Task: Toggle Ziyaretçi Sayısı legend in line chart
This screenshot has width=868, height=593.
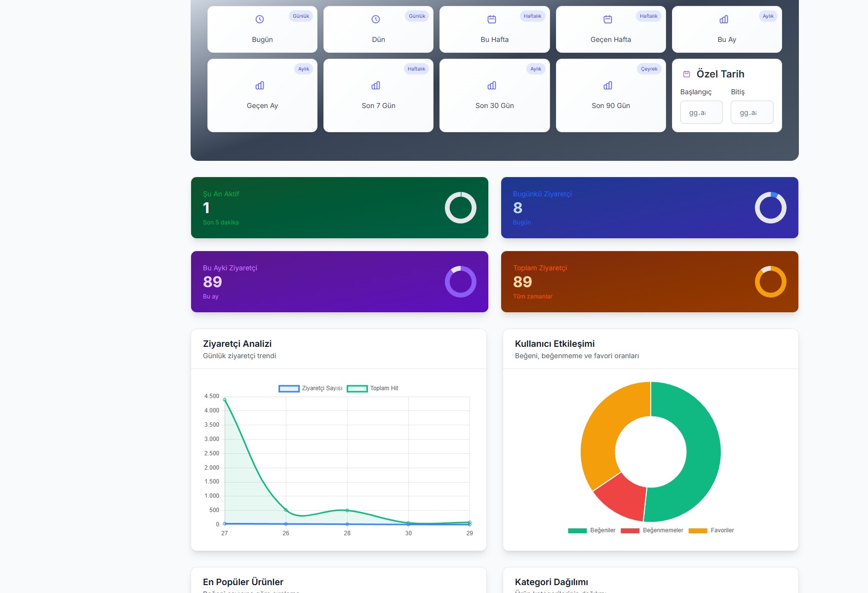Action: tap(311, 388)
